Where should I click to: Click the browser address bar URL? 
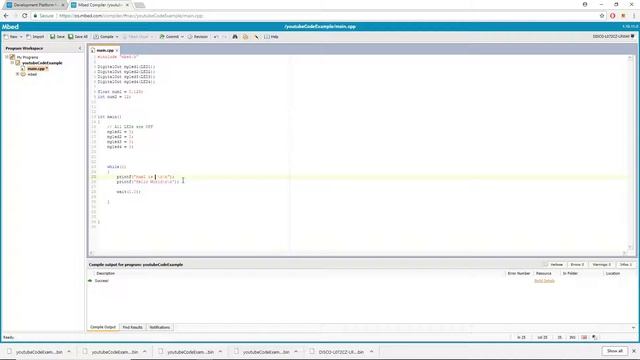tap(131, 16)
